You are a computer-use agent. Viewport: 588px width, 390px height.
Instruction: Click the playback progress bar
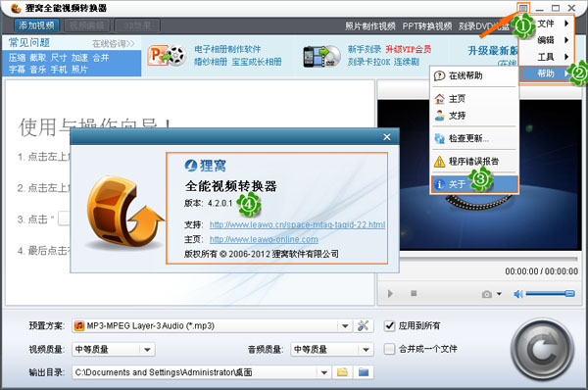488,259
